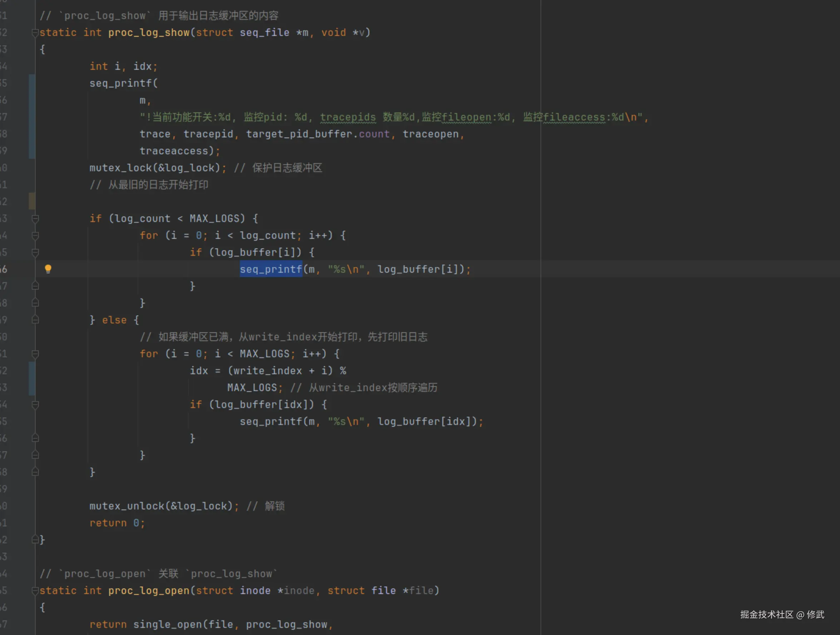Collapse the proc_log_show function fold marker
Viewport: 840px width, 635px height.
35,33
